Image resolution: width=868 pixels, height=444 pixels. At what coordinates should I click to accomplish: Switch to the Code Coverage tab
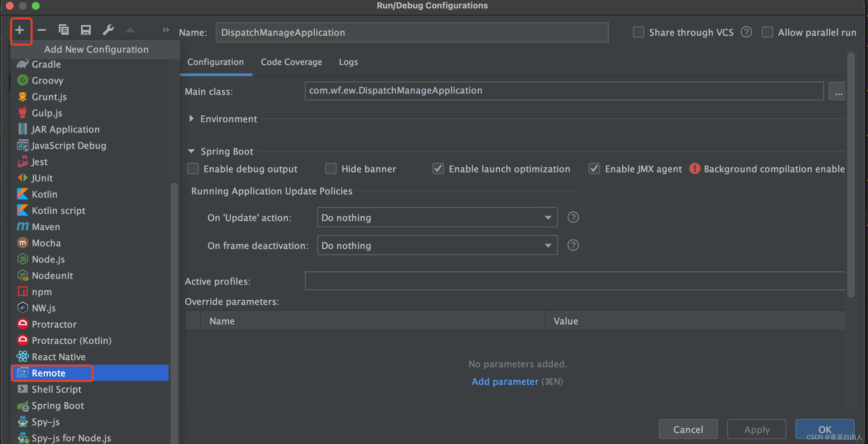click(x=291, y=62)
